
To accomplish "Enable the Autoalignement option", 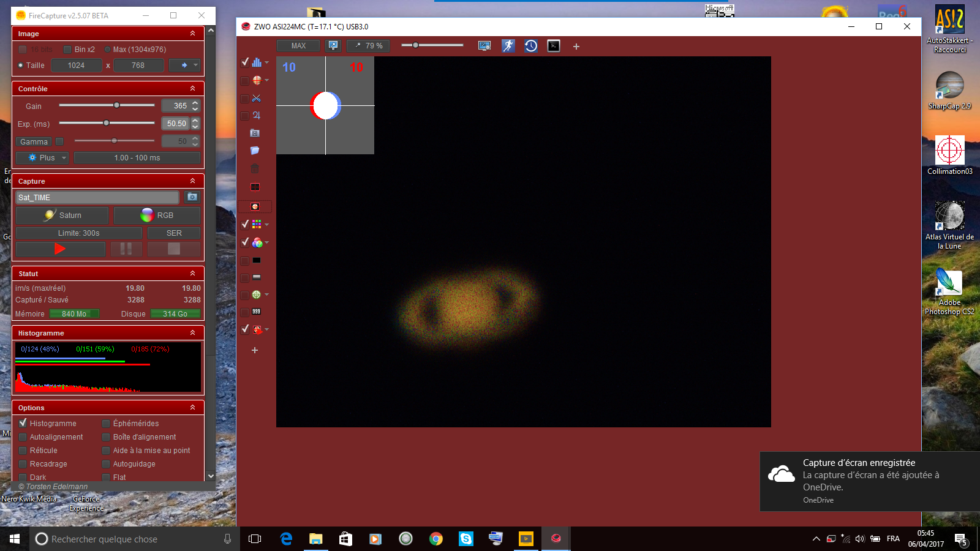I will tap(23, 437).
